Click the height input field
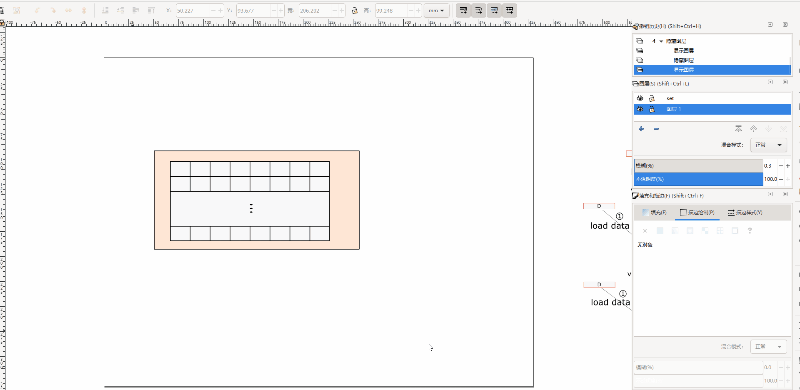 tap(392, 10)
